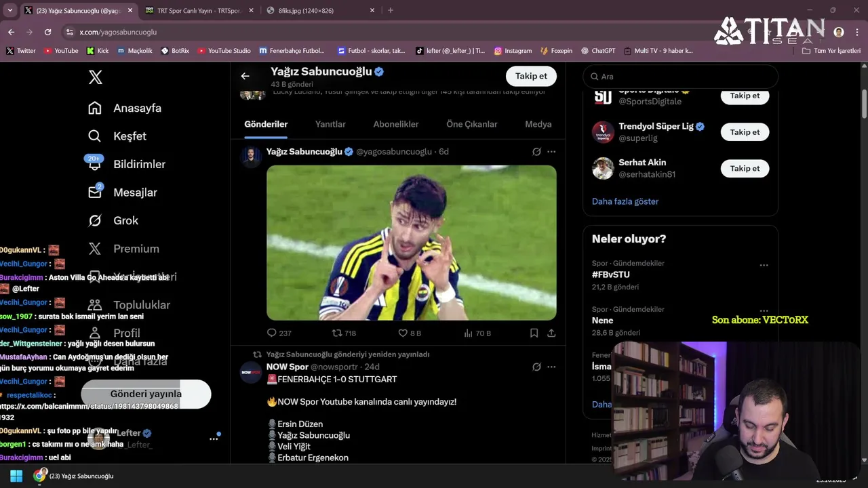The height and width of the screenshot is (488, 868).
Task: Open Windows Start menu
Action: [16, 476]
